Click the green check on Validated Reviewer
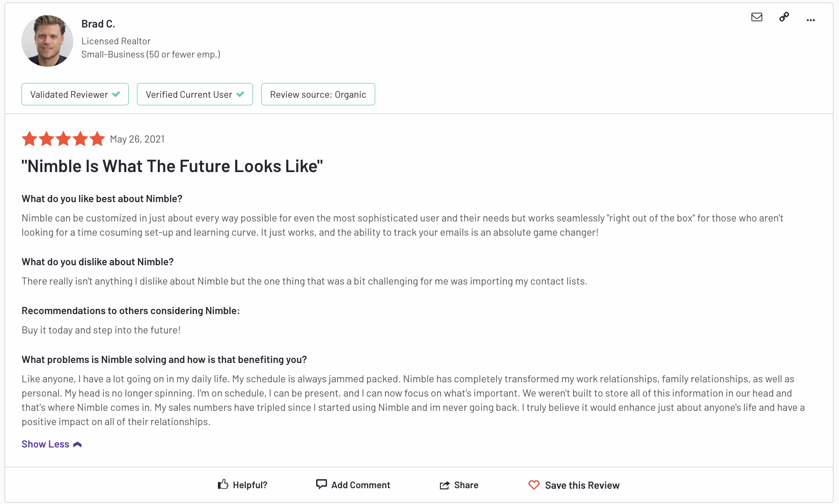The width and height of the screenshot is (839, 504). coord(116,94)
